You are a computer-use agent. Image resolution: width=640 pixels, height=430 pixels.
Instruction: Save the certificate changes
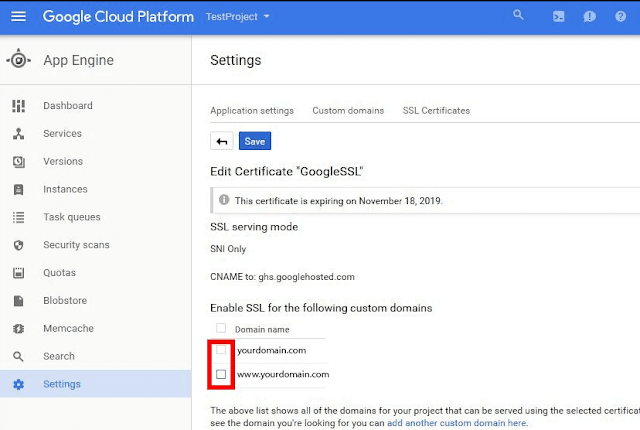coord(255,141)
